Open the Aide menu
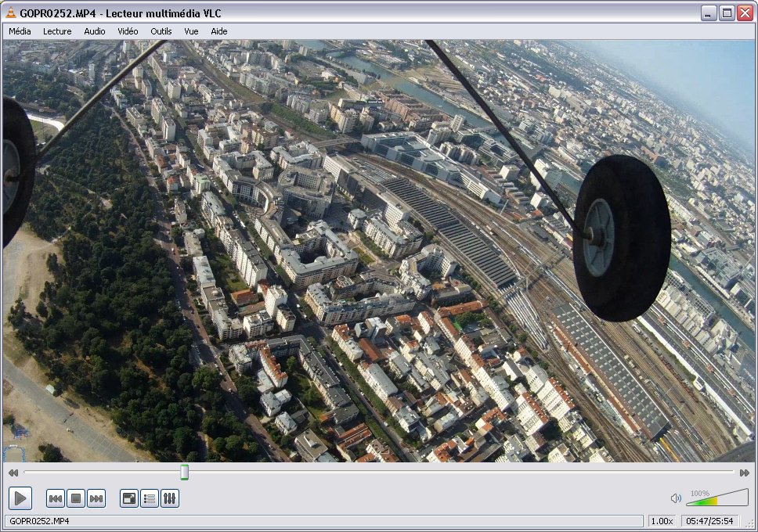 point(219,31)
